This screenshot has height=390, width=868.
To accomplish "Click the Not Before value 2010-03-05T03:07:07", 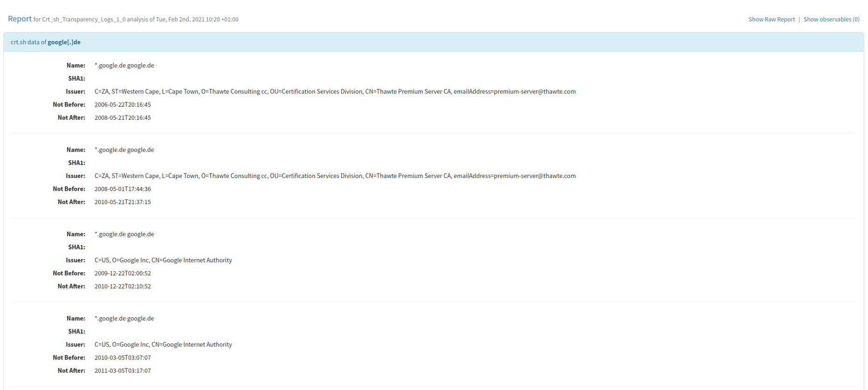I will (123, 358).
